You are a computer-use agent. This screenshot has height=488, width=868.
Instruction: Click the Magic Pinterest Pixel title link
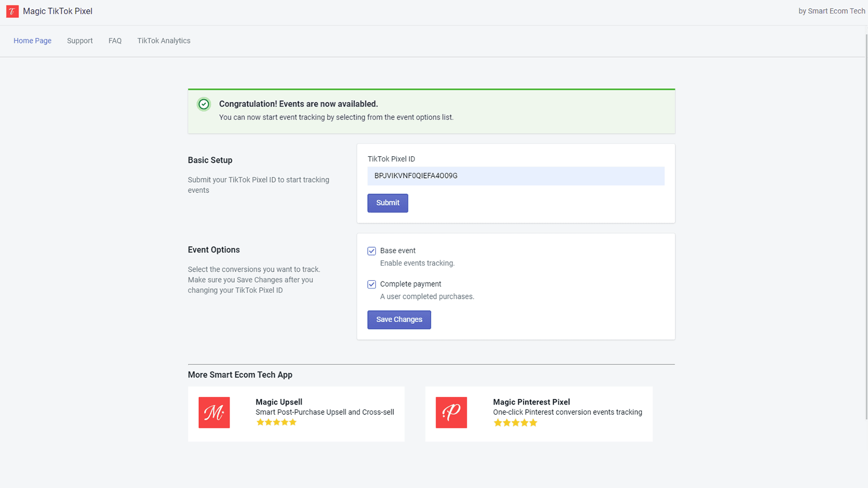[x=531, y=402]
